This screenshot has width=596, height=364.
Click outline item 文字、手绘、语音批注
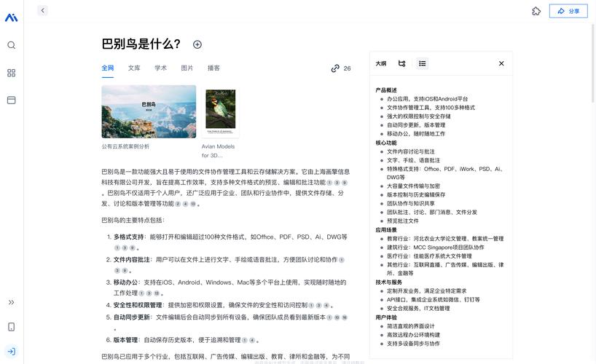[x=414, y=160]
